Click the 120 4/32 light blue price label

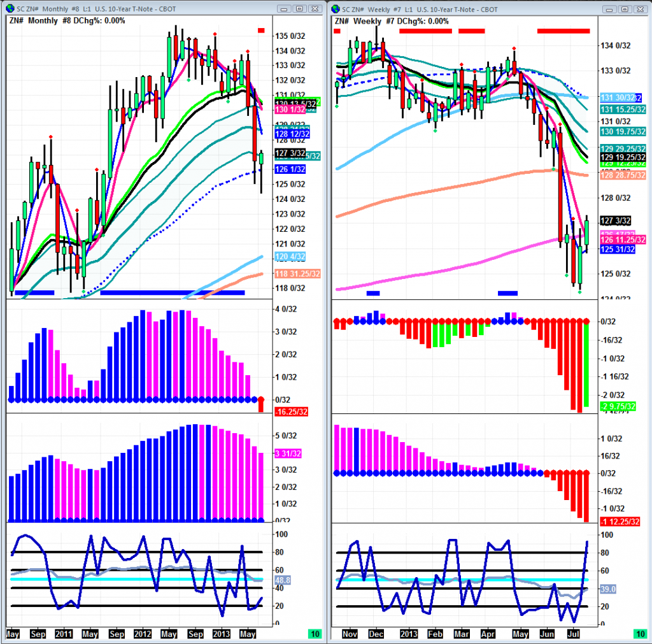[288, 257]
